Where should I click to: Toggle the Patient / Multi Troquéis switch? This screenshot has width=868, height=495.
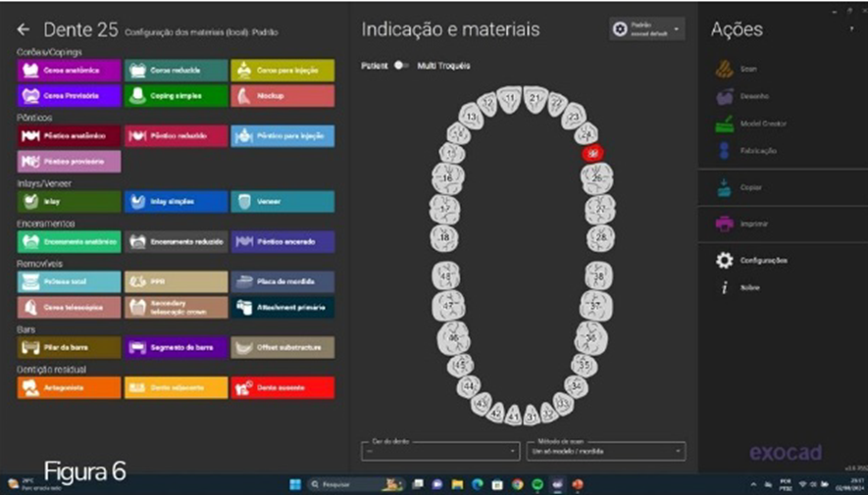[400, 66]
